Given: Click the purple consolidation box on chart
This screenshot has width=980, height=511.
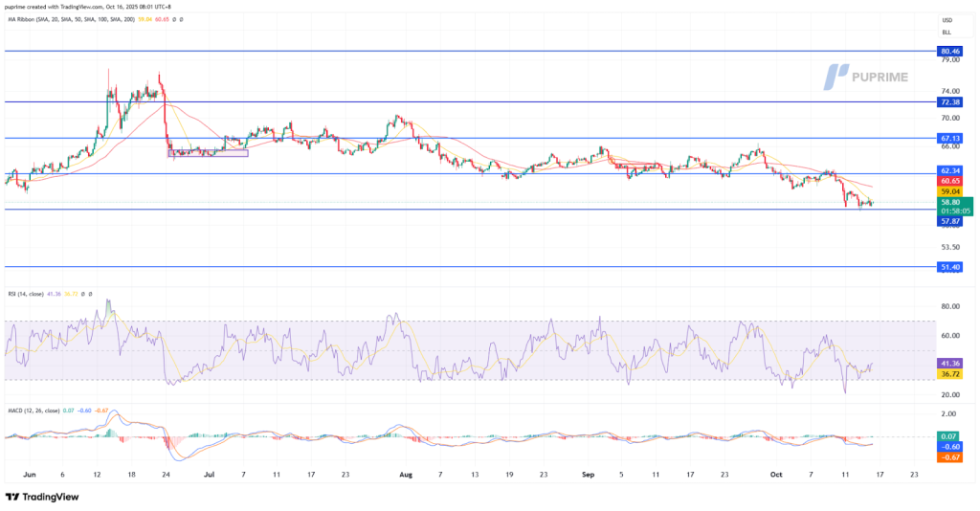Looking at the screenshot, I should point(208,152).
